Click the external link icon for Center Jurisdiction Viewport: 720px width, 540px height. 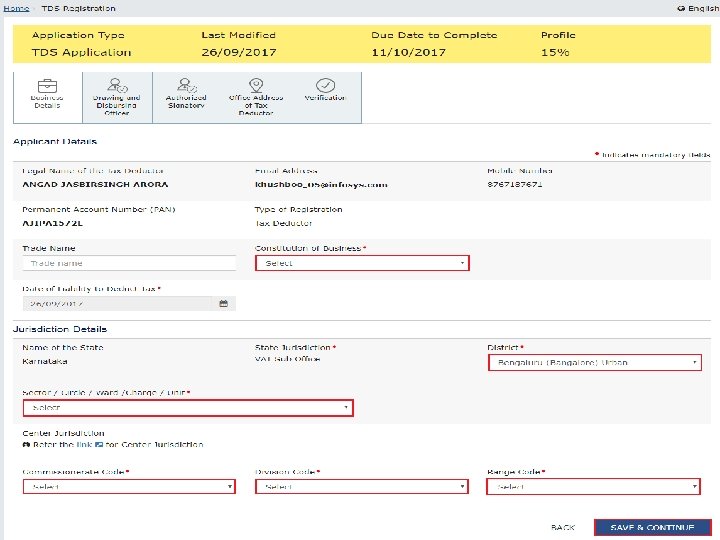99,444
